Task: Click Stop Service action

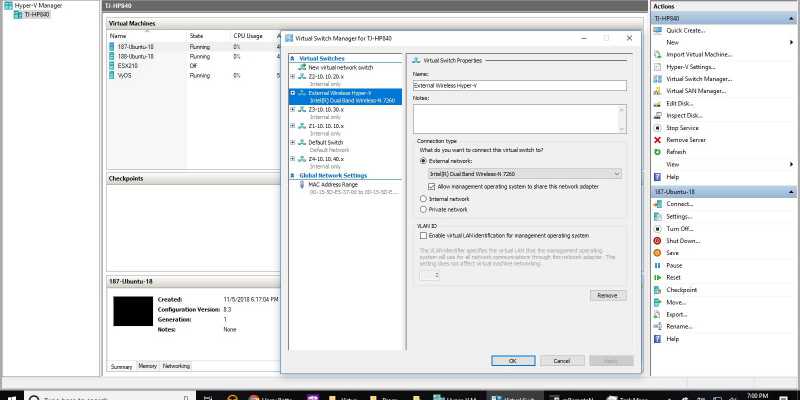Action: tap(682, 128)
